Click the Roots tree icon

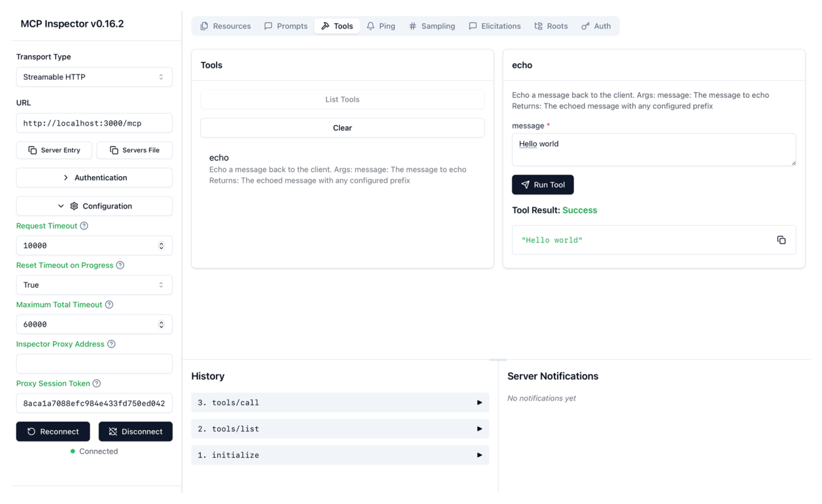538,26
